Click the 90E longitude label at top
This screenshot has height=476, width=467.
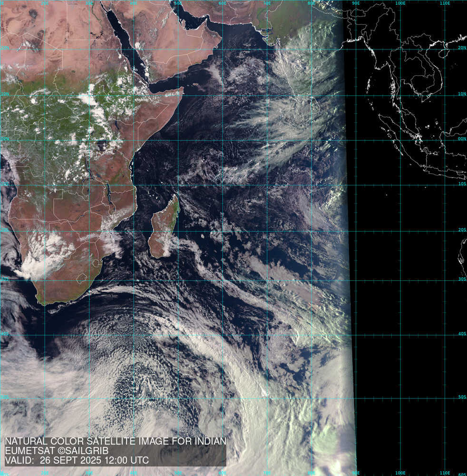point(355,3)
